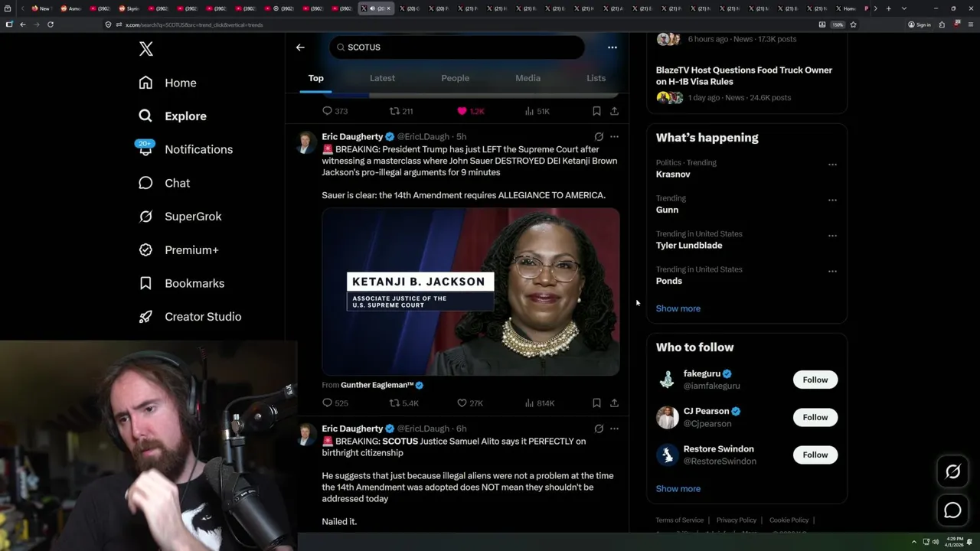Reply to post with 525 replies

click(x=335, y=403)
